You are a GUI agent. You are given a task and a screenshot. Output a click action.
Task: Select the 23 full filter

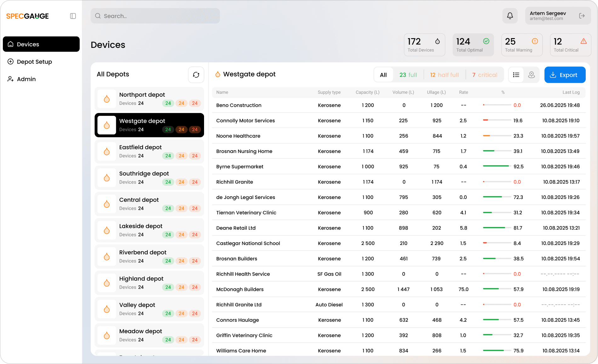(408, 75)
